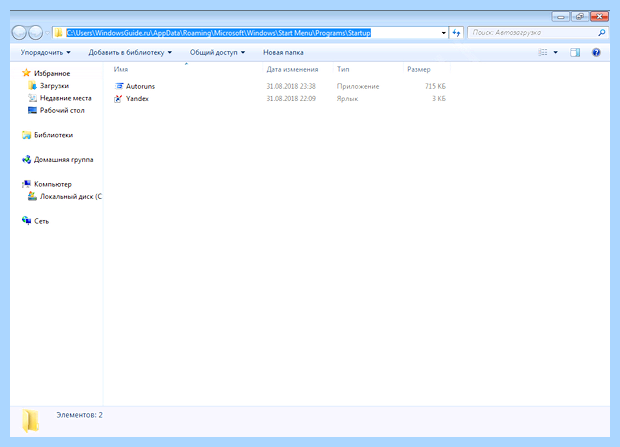The height and width of the screenshot is (447, 620).
Task: Click the Локальный диск drive icon
Action: [x=32, y=196]
